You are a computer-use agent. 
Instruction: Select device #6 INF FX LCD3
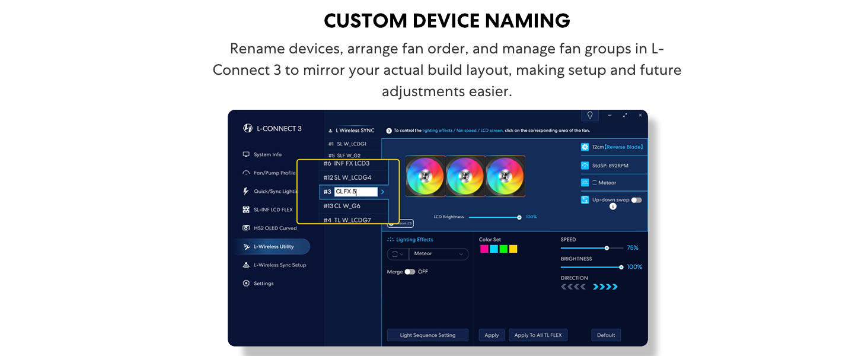[x=347, y=163]
